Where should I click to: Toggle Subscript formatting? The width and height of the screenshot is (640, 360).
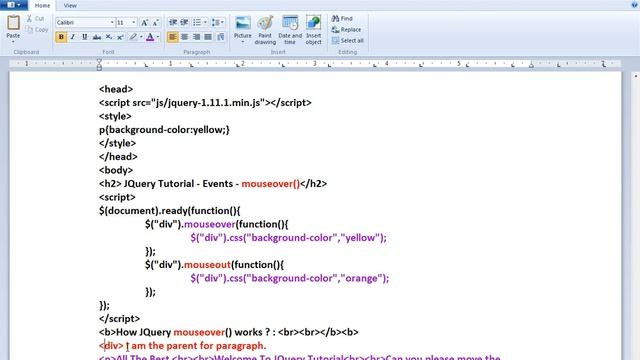click(x=109, y=37)
